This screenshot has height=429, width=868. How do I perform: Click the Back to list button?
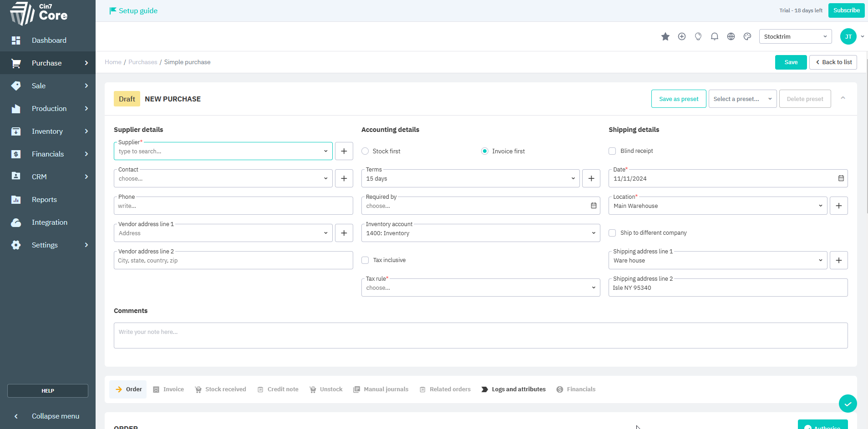[832, 62]
